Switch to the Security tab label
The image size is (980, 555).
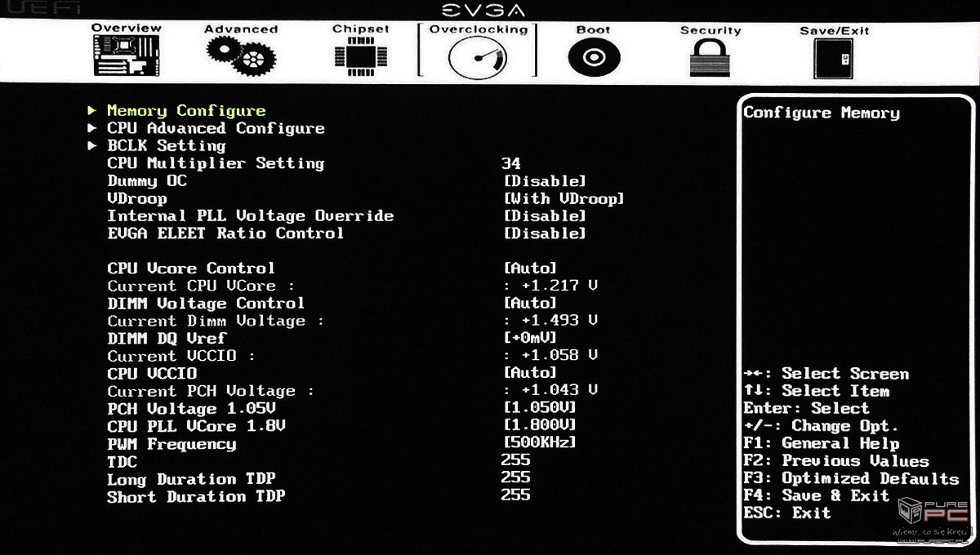point(710,30)
